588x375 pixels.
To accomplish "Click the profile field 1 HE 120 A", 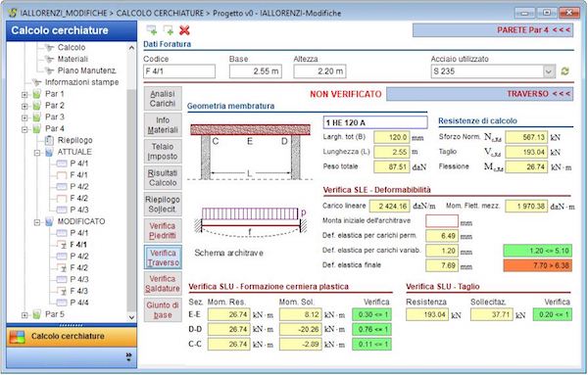I will click(375, 122).
